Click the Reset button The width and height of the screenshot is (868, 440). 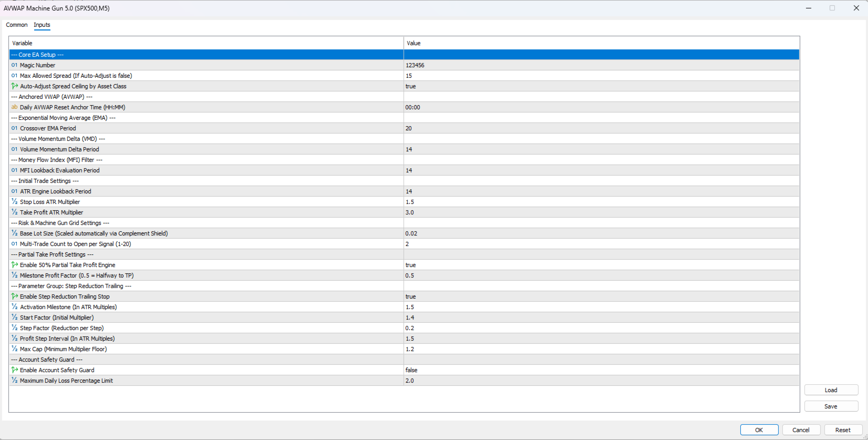pos(843,430)
